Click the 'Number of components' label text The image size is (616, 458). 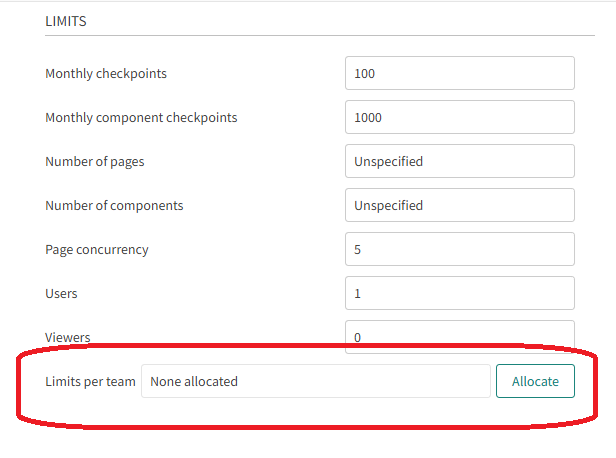(114, 205)
